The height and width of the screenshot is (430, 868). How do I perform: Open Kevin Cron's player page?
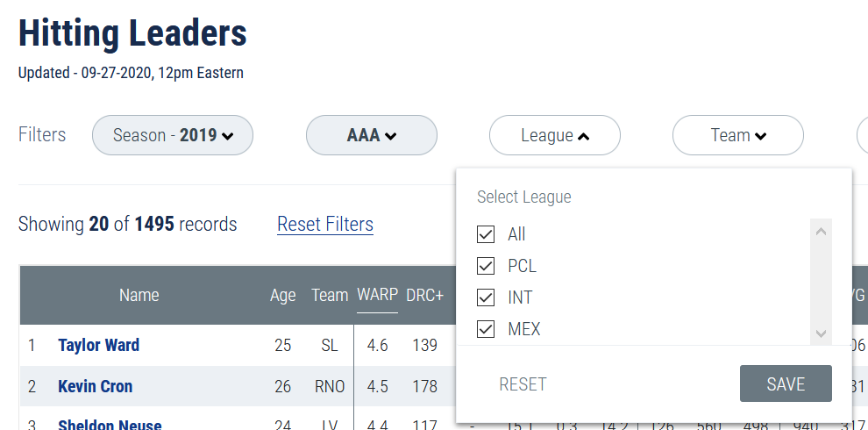tap(95, 386)
